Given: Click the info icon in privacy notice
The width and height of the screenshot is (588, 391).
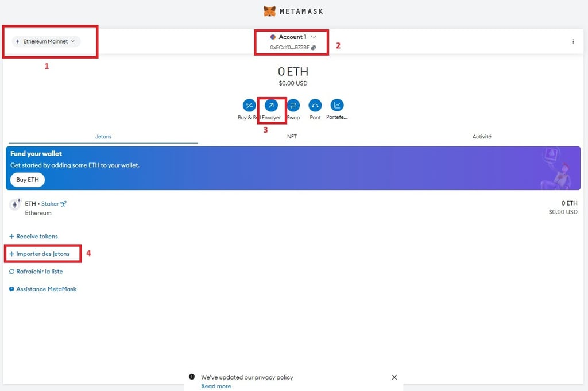Looking at the screenshot, I should pyautogui.click(x=192, y=377).
